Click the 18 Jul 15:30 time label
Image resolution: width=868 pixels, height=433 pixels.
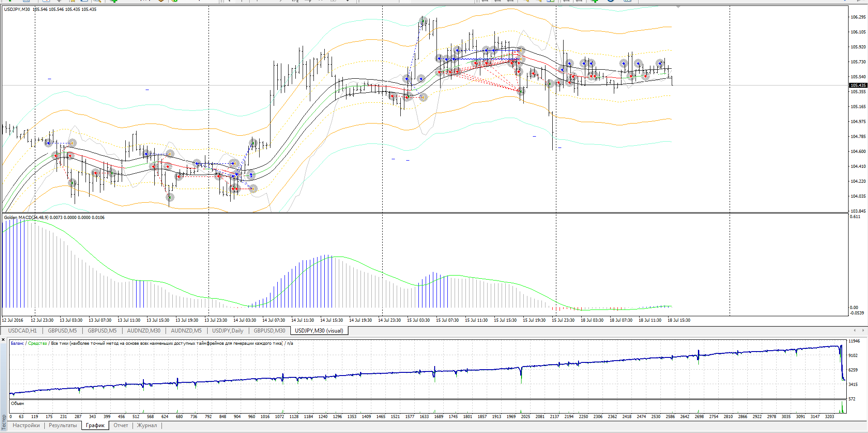click(x=679, y=320)
